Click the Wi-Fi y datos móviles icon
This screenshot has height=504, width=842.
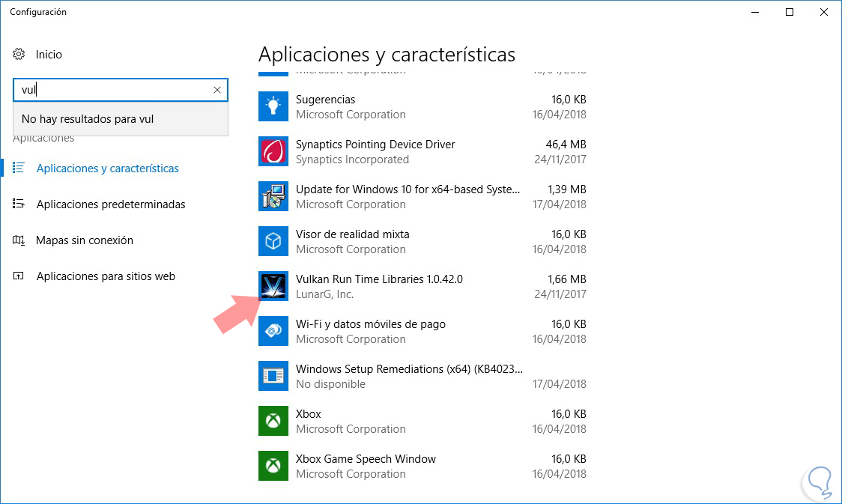tap(273, 331)
